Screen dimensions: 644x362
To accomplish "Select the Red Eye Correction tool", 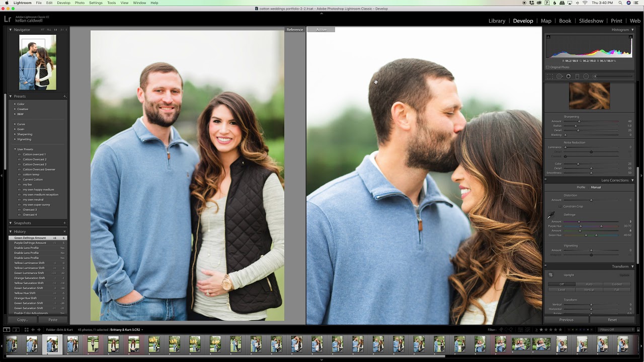I will point(569,76).
